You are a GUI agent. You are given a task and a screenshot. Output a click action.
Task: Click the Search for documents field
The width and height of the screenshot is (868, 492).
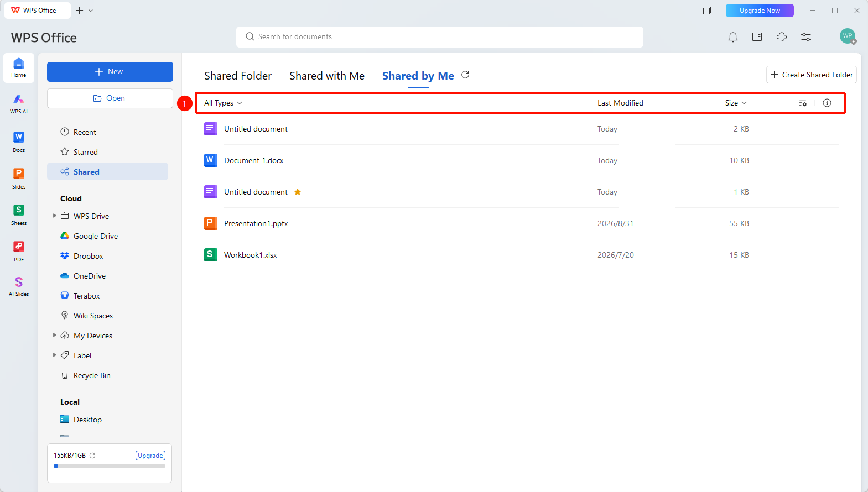click(440, 37)
